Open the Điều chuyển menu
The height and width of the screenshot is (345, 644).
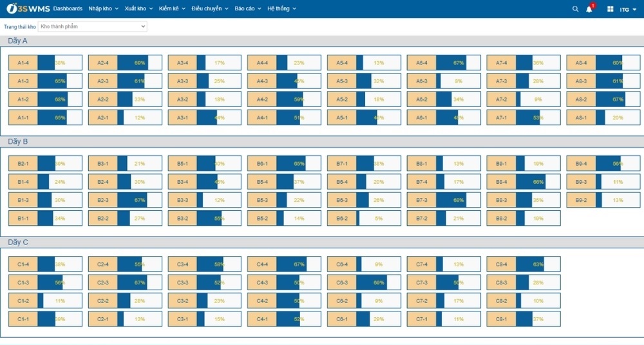[210, 8]
